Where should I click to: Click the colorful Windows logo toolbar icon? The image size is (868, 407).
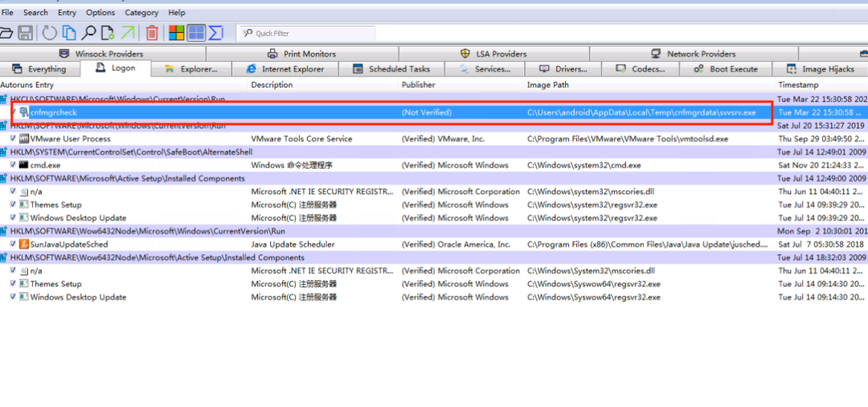pos(176,33)
